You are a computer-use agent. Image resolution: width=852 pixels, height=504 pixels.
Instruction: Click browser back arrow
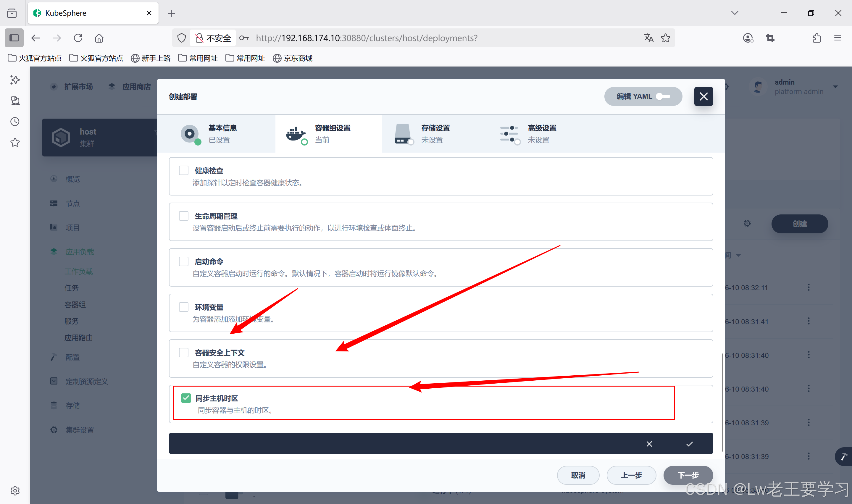coord(35,38)
